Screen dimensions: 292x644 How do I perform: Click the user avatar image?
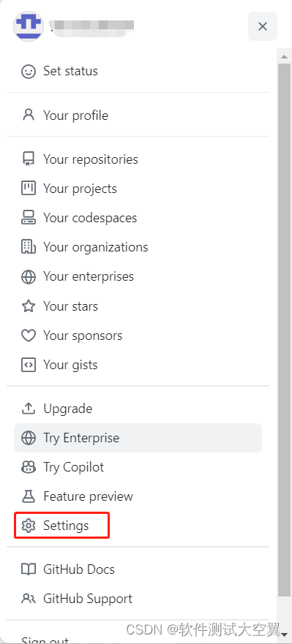pyautogui.click(x=29, y=26)
